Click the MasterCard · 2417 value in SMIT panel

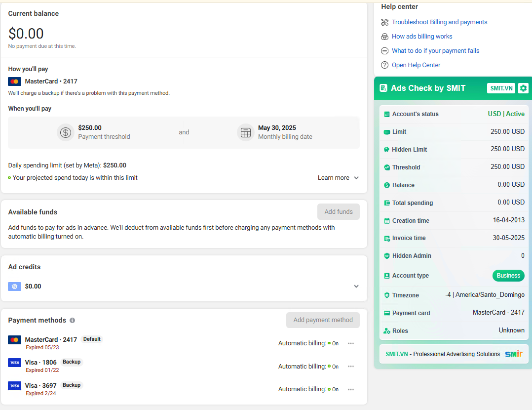[x=499, y=312]
